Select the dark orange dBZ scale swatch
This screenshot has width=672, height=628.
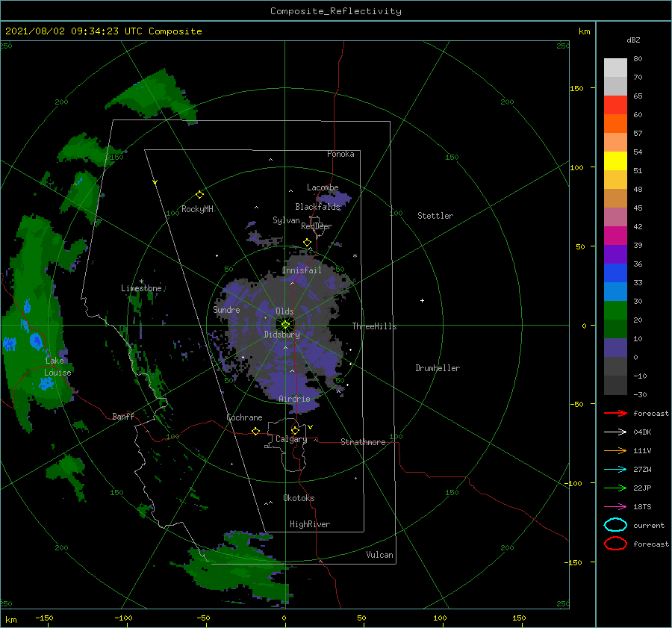[615, 123]
